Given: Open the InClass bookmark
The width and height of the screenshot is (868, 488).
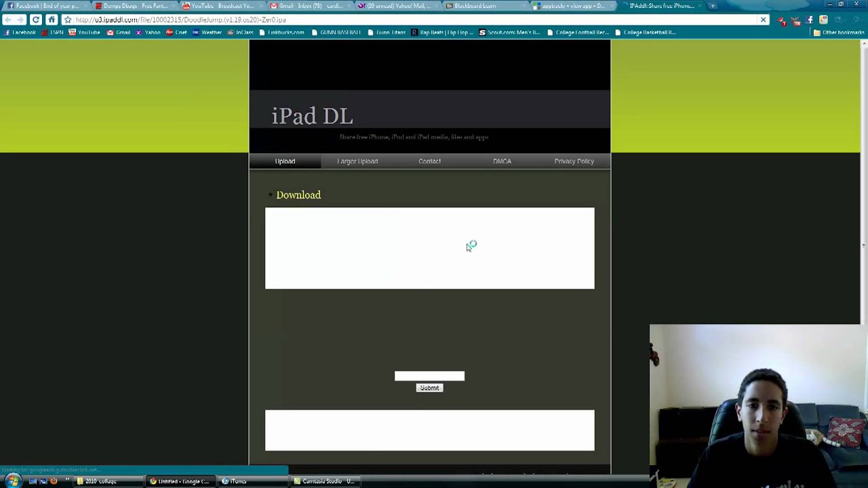Looking at the screenshot, I should (x=240, y=33).
